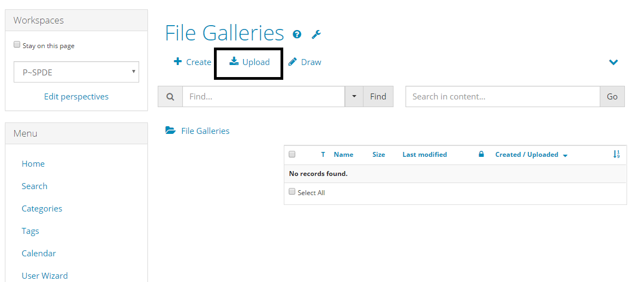Click the lock column header icon
The image size is (644, 282).
[481, 155]
